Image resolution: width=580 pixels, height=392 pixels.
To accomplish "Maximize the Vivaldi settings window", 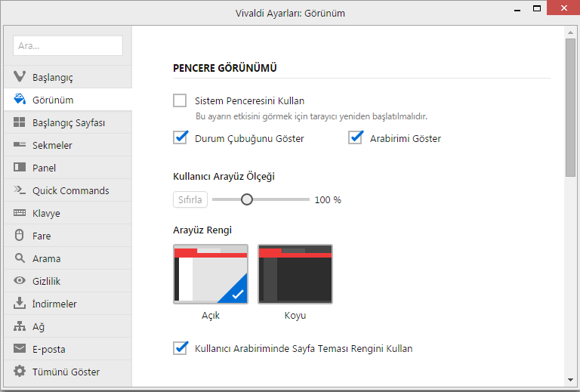I will tap(537, 8).
